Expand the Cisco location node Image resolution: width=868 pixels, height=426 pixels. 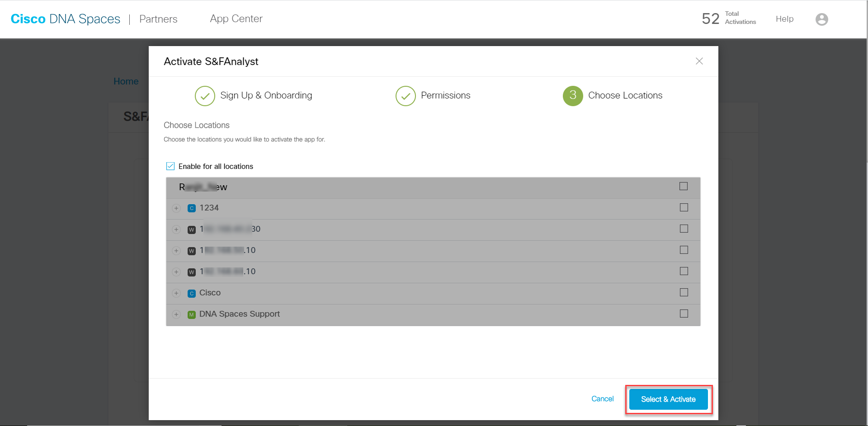176,293
